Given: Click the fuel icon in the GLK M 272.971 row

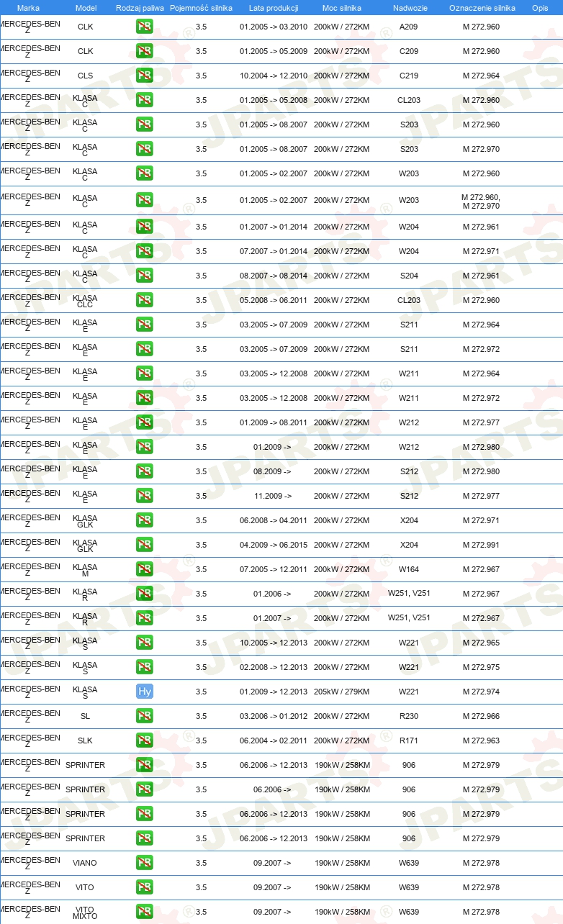Looking at the screenshot, I should pos(144,520).
